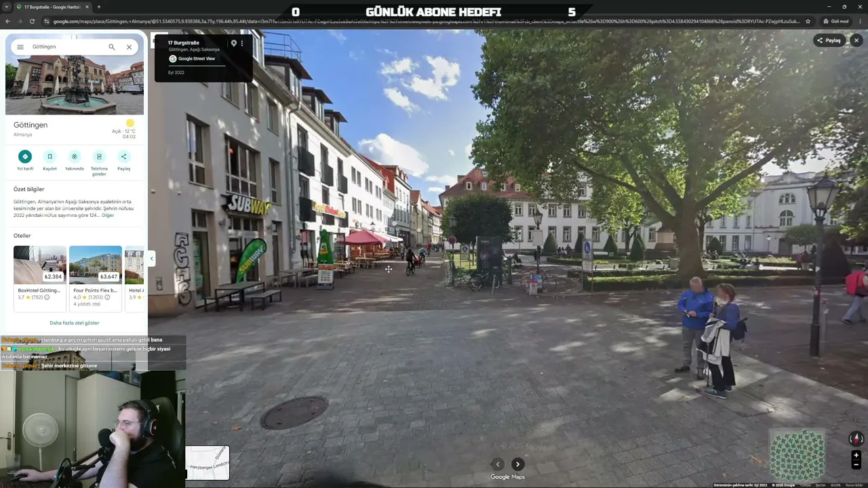Click the Kaydet bookmark icon

pos(50,157)
